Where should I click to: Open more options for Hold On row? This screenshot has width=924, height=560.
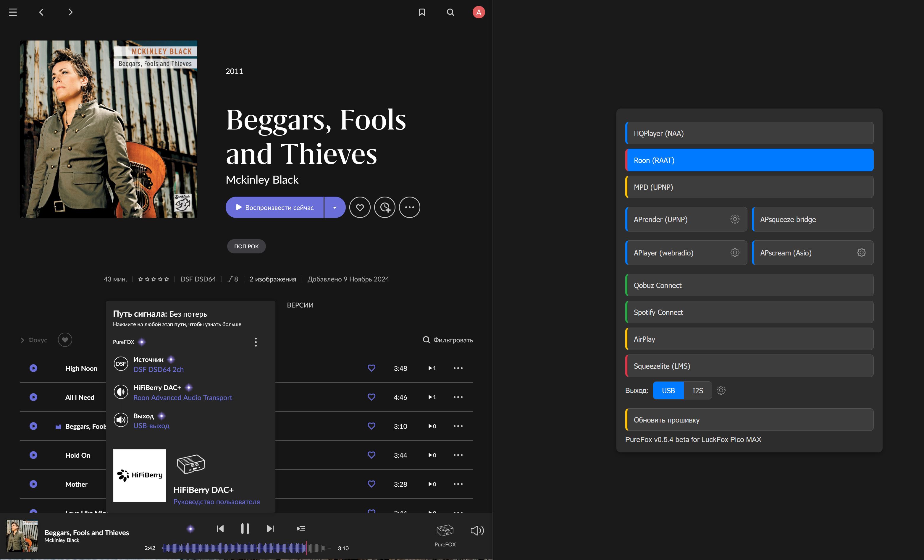tap(458, 455)
